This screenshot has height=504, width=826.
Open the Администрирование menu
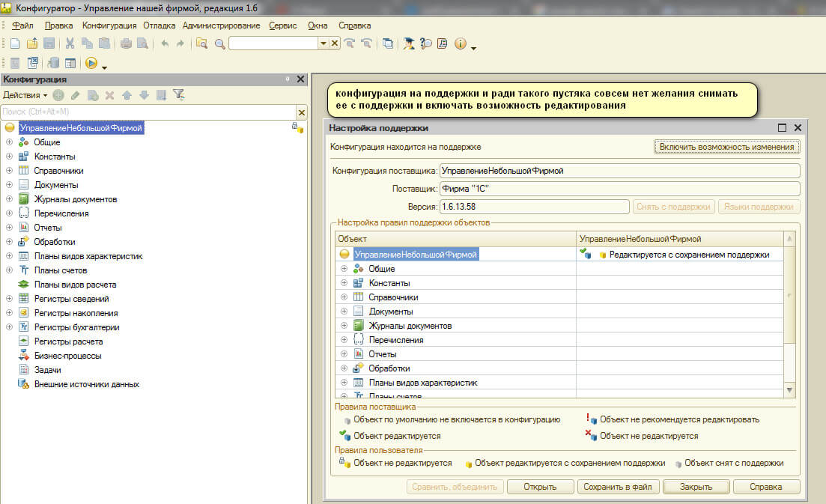[221, 25]
